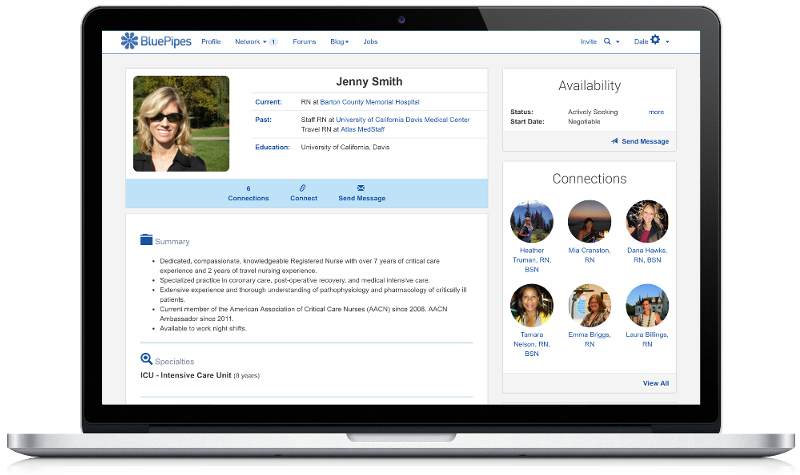
Task: Click Heather Truman, RN, BSN name link
Action: pos(532,260)
